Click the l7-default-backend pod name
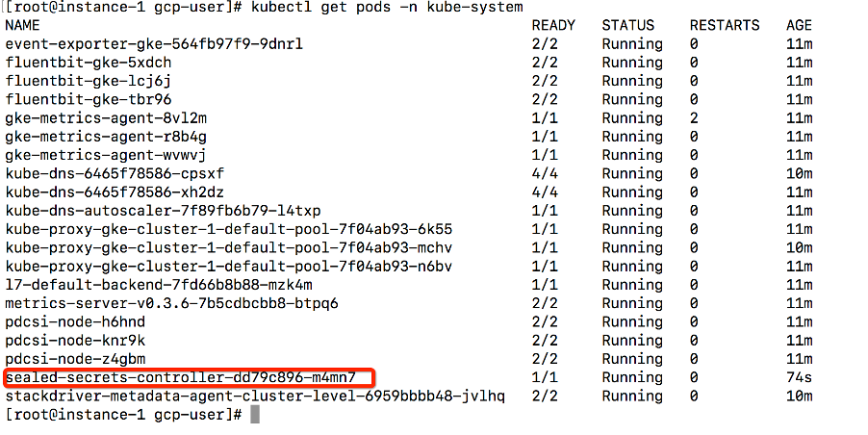The width and height of the screenshot is (868, 435). (x=159, y=285)
